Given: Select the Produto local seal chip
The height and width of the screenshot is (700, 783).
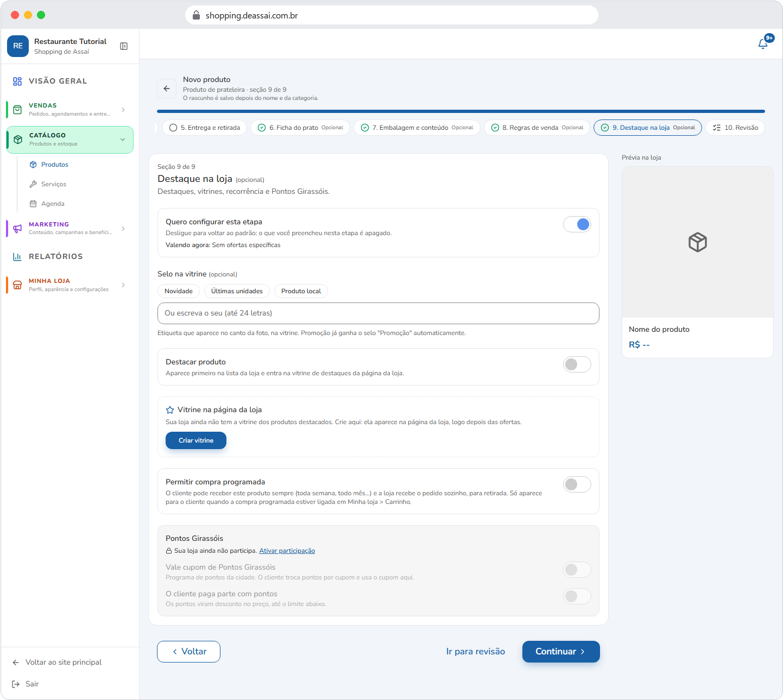Looking at the screenshot, I should pos(301,291).
